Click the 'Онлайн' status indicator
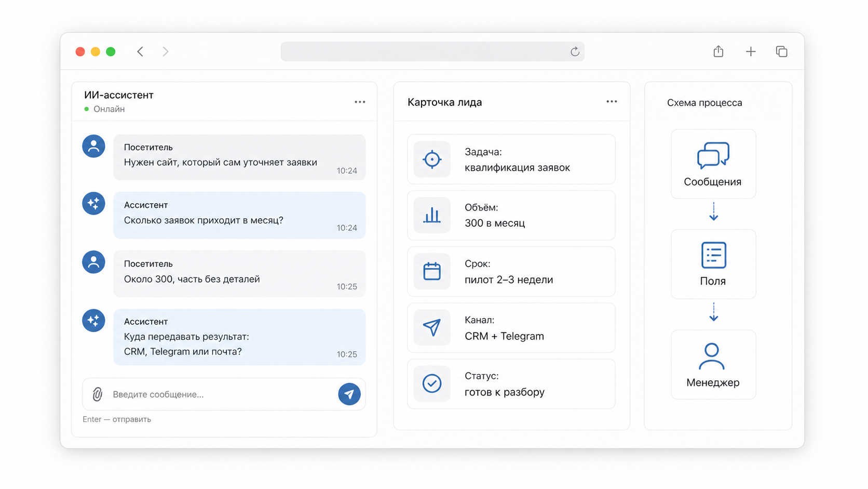The height and width of the screenshot is (489, 868). (104, 109)
